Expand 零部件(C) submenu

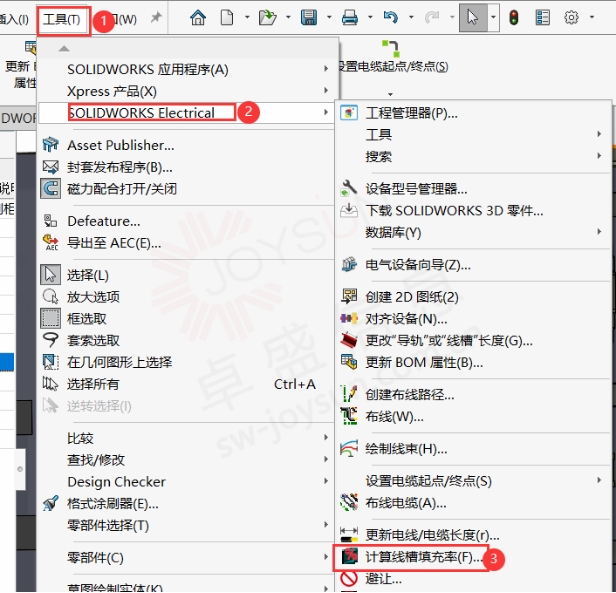[x=185, y=558]
